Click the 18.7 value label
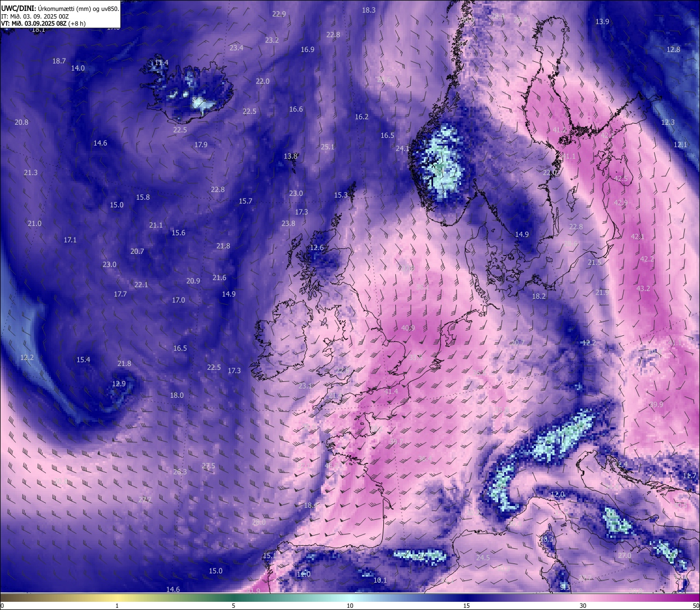 click(x=59, y=61)
